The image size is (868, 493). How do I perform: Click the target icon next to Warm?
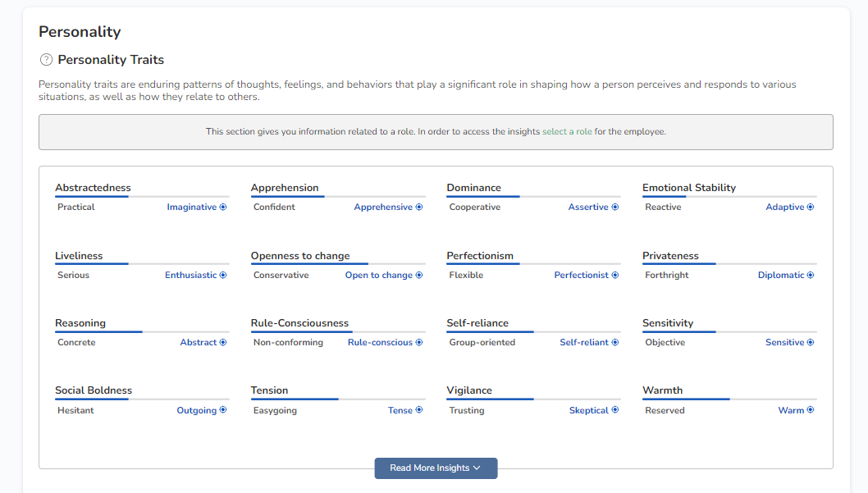(811, 410)
